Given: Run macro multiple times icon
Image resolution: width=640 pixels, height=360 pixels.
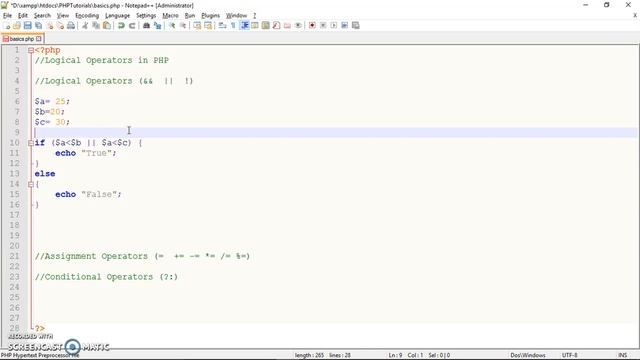Looking at the screenshot, I should [x=344, y=25].
